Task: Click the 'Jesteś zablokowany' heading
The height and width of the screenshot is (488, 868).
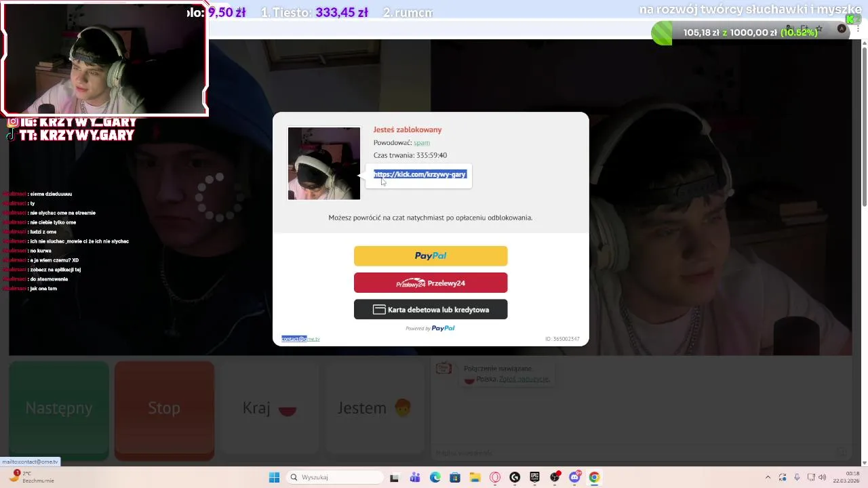Action: 408,129
